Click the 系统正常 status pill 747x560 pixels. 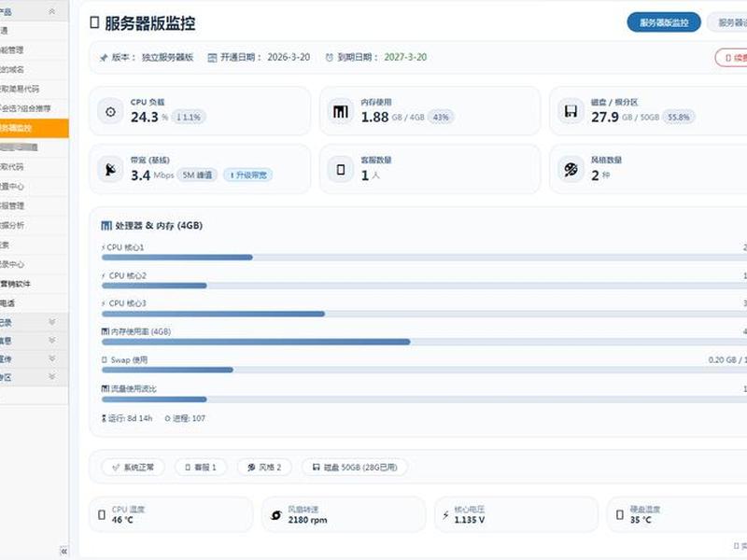point(134,468)
